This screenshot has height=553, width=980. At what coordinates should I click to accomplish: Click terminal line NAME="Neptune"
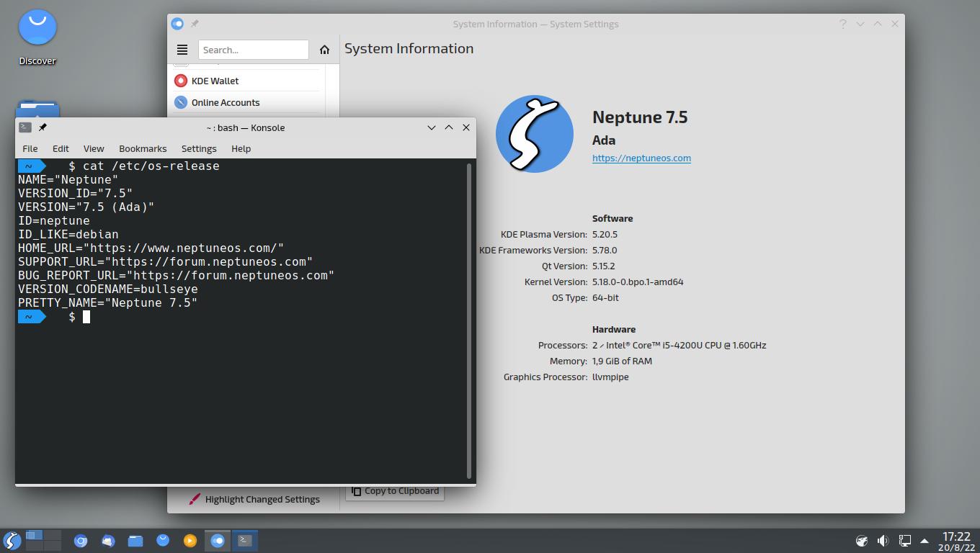(68, 179)
